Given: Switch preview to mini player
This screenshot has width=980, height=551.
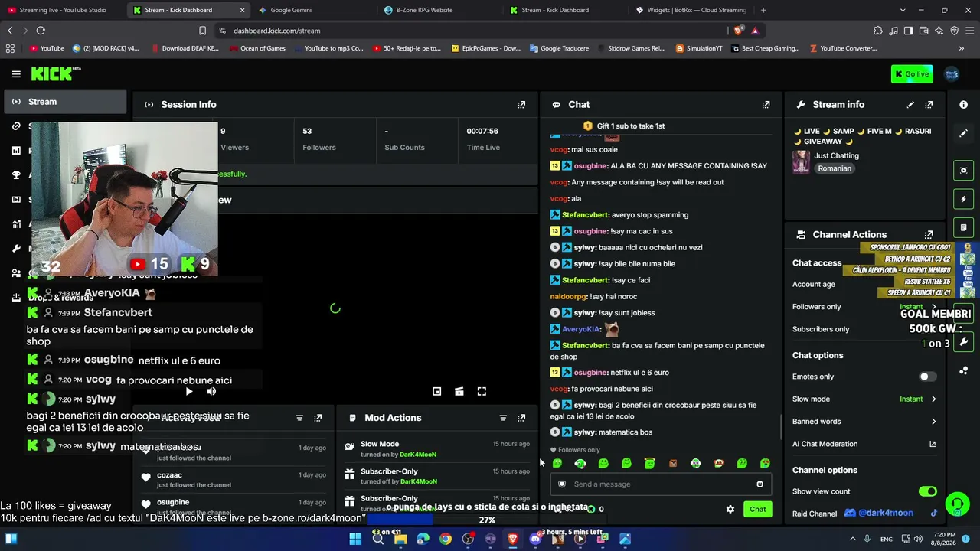Looking at the screenshot, I should pyautogui.click(x=436, y=391).
